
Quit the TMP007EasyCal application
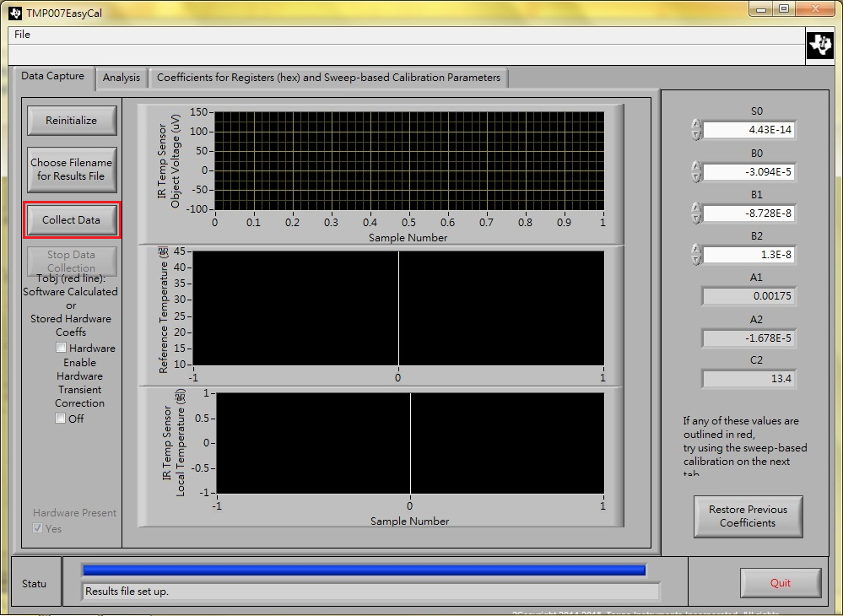(x=780, y=583)
